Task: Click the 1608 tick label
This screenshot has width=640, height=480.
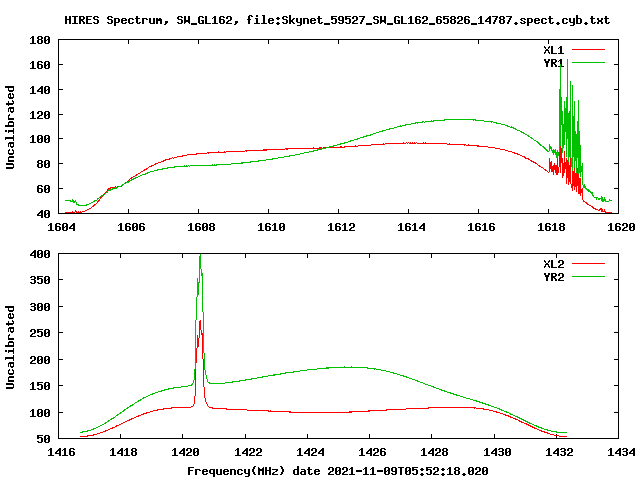Action: click(201, 227)
